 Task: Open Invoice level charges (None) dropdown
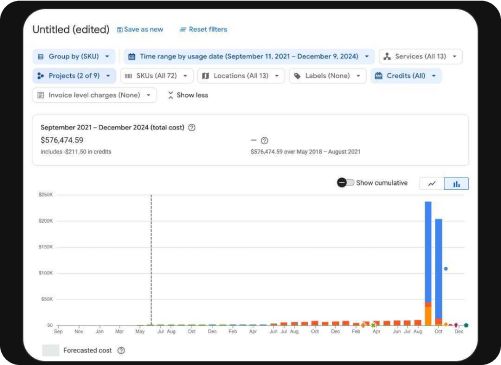[94, 95]
